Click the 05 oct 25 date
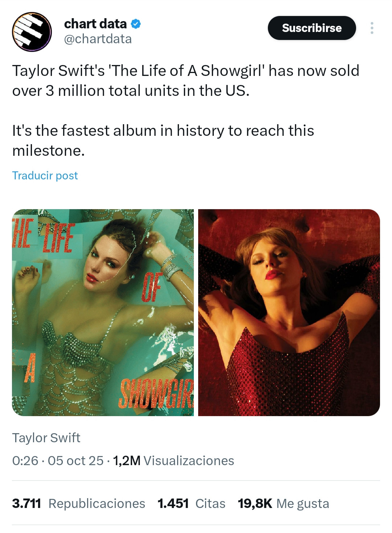Image resolution: width=392 pixels, height=533 pixels. pos(75,460)
